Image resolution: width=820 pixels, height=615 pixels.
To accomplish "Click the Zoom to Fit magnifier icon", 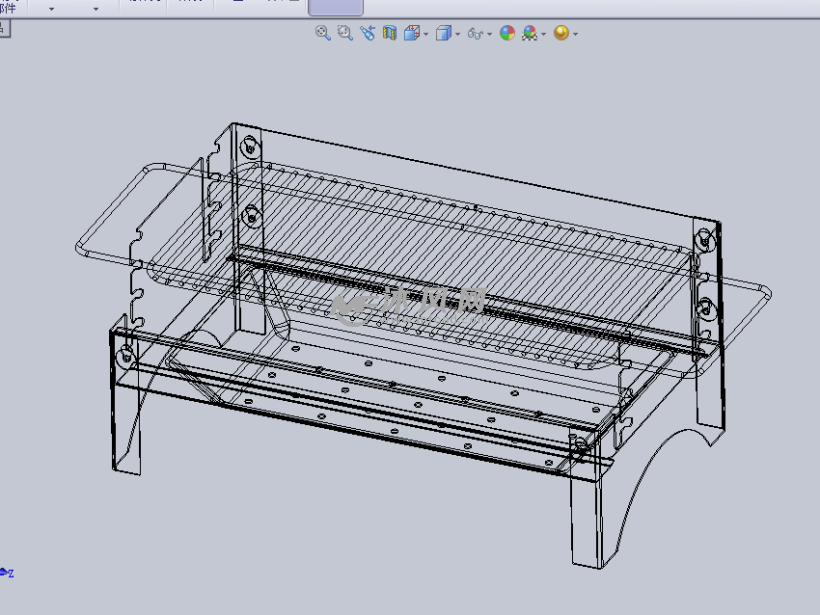I will 322,33.
